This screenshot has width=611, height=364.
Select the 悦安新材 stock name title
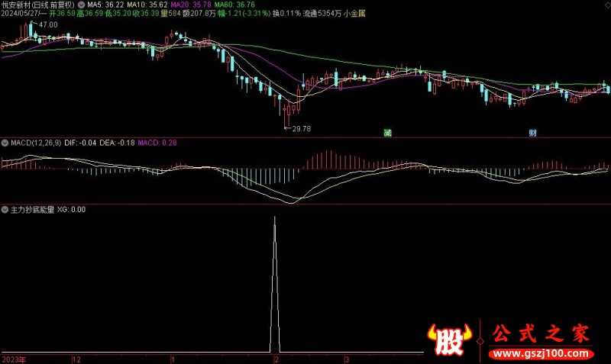click(16, 5)
